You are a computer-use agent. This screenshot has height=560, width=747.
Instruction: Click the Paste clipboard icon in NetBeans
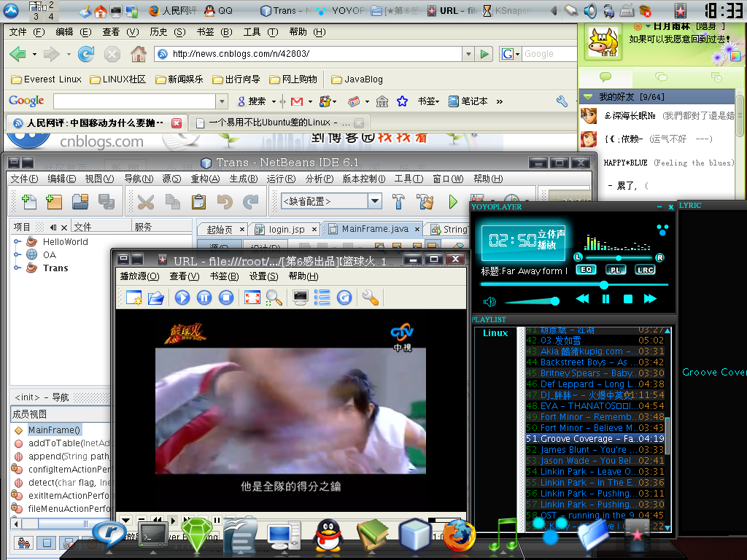(198, 202)
